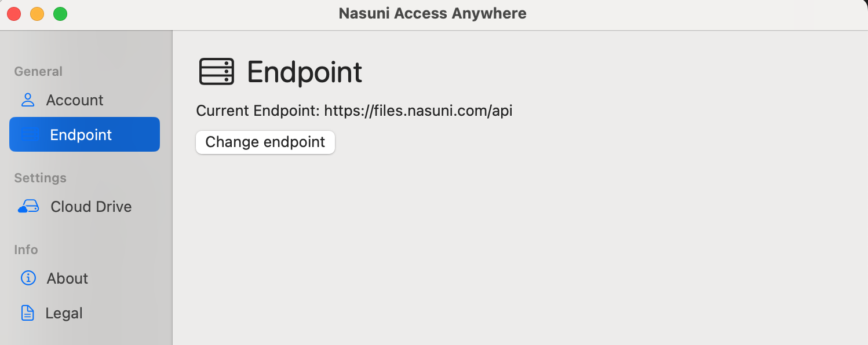Click the green zoom window button
Image resolution: width=868 pixels, height=345 pixels.
pyautogui.click(x=60, y=14)
